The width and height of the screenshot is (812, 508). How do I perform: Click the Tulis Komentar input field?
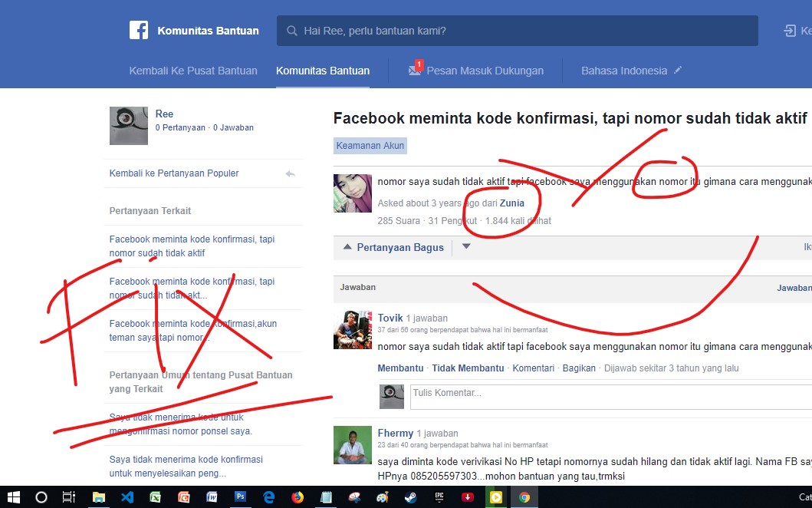[x=611, y=397]
